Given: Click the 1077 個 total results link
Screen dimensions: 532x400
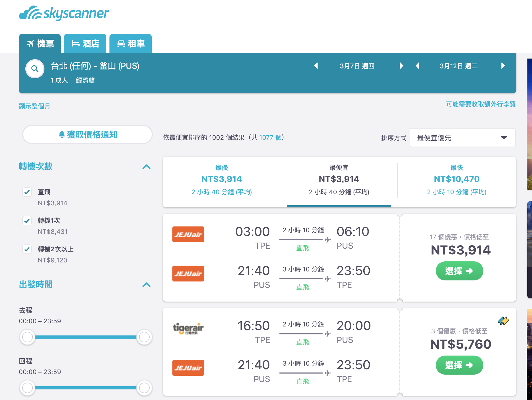Looking at the screenshot, I should [270, 137].
